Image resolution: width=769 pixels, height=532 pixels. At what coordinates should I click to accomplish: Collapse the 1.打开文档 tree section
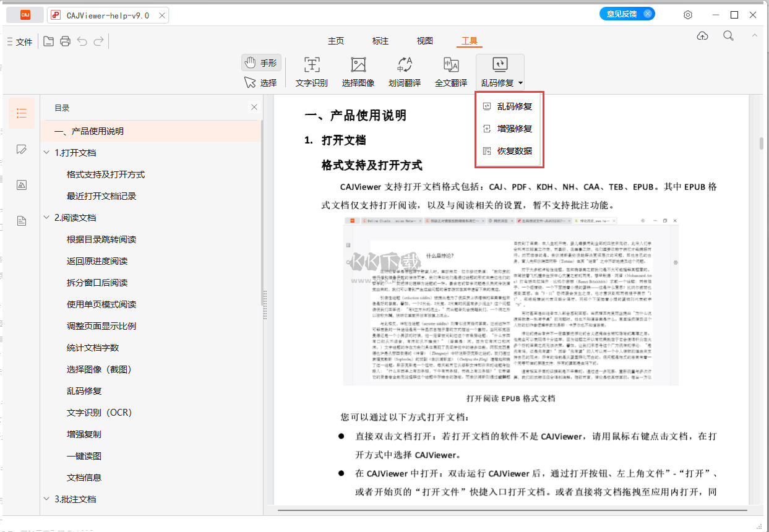pyautogui.click(x=47, y=153)
